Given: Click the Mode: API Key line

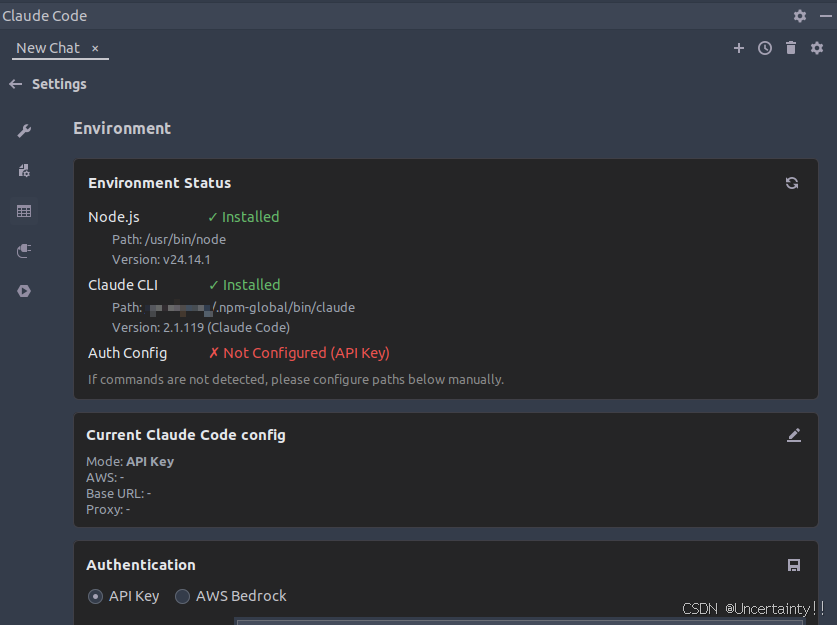Looking at the screenshot, I should (130, 461).
